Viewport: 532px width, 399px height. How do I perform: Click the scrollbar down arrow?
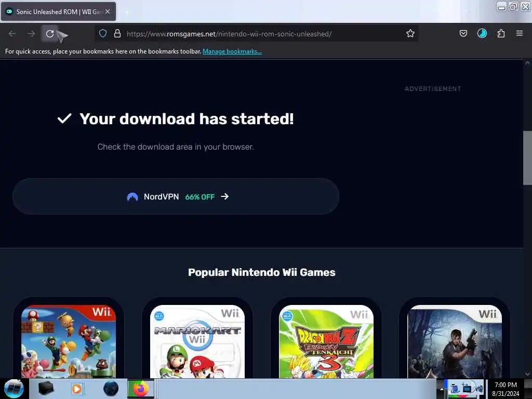pos(527,374)
